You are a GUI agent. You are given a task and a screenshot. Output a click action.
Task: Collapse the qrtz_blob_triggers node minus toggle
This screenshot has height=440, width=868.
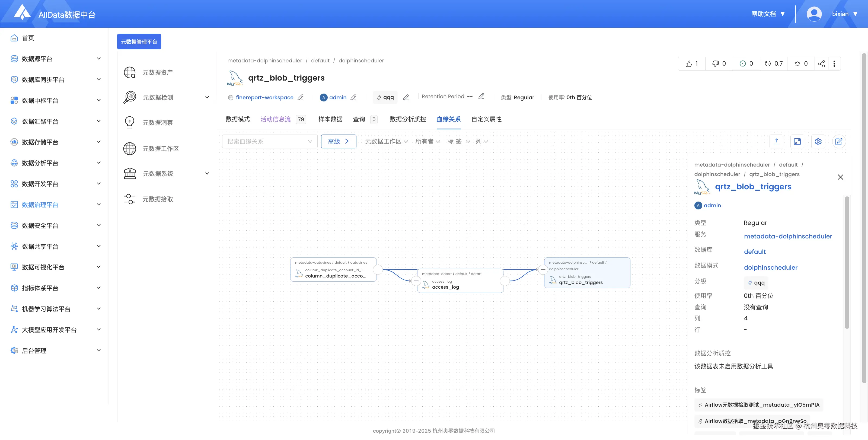[543, 270]
